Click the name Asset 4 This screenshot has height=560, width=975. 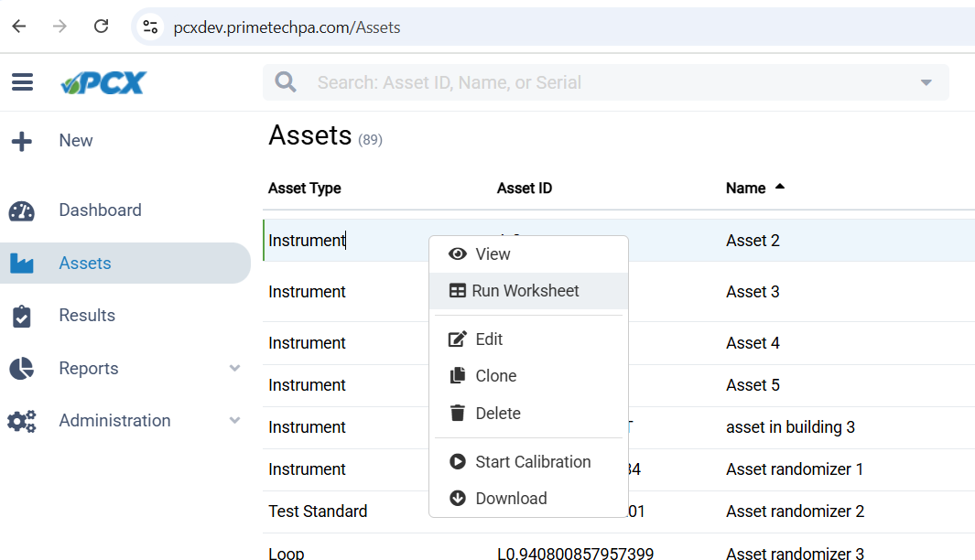tap(753, 342)
